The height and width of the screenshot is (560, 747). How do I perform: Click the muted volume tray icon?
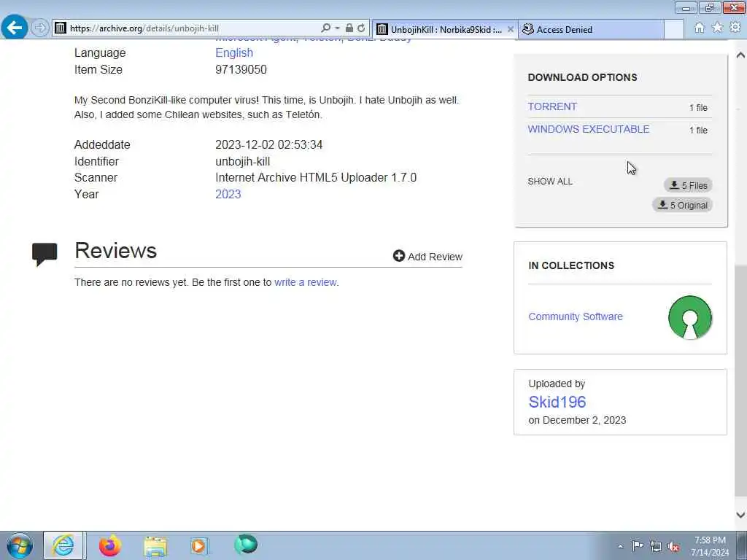point(673,546)
